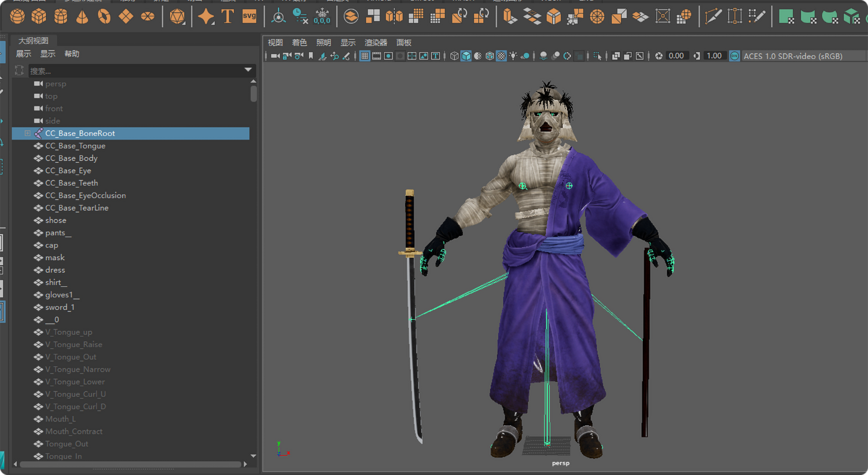This screenshot has width=868, height=475.
Task: Create a polygon plane from the shelf
Action: point(126,16)
